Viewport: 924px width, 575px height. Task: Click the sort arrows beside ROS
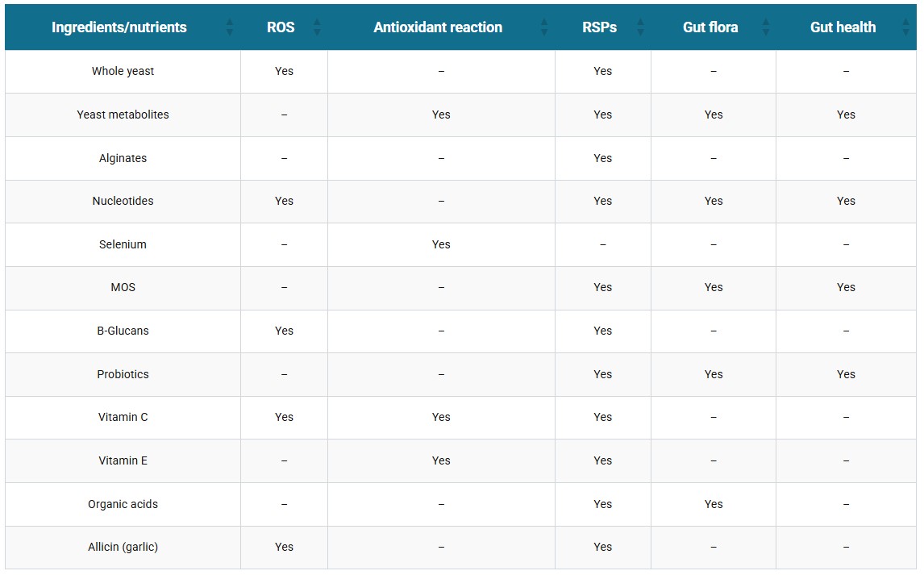[317, 27]
